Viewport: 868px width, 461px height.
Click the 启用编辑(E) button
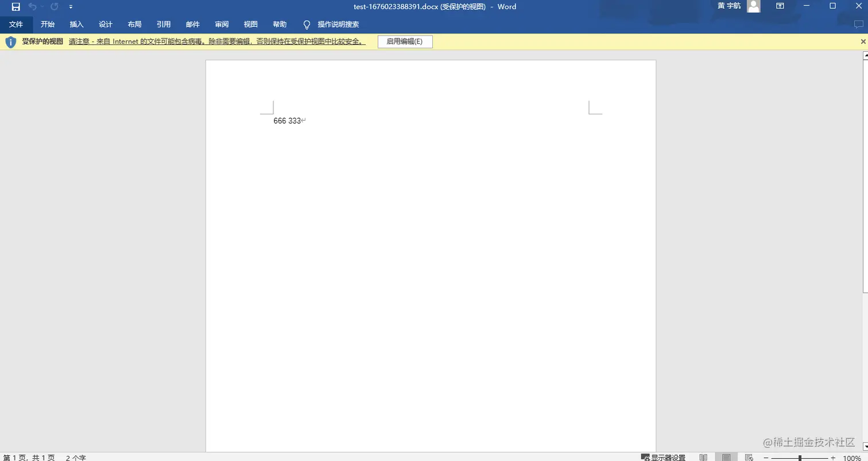405,41
